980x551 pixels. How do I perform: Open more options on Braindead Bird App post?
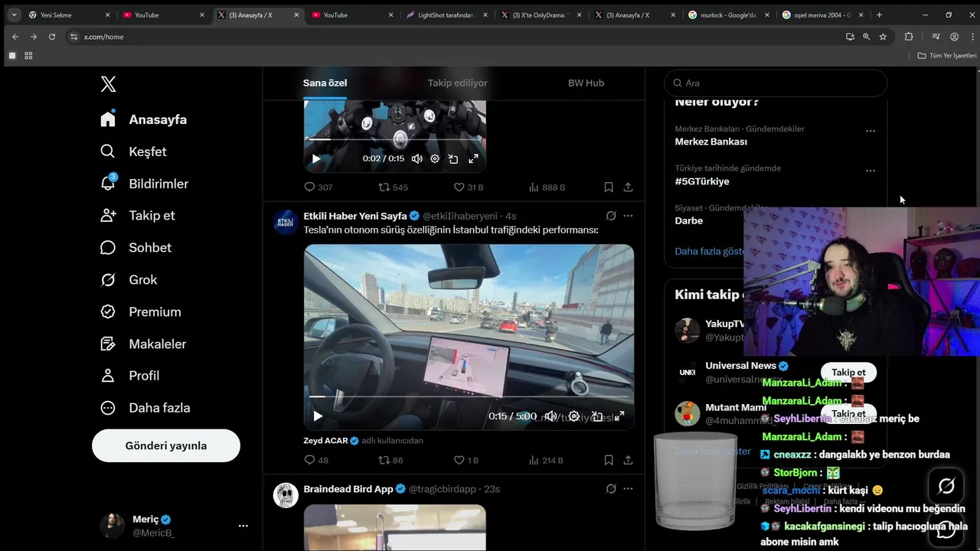tap(628, 489)
